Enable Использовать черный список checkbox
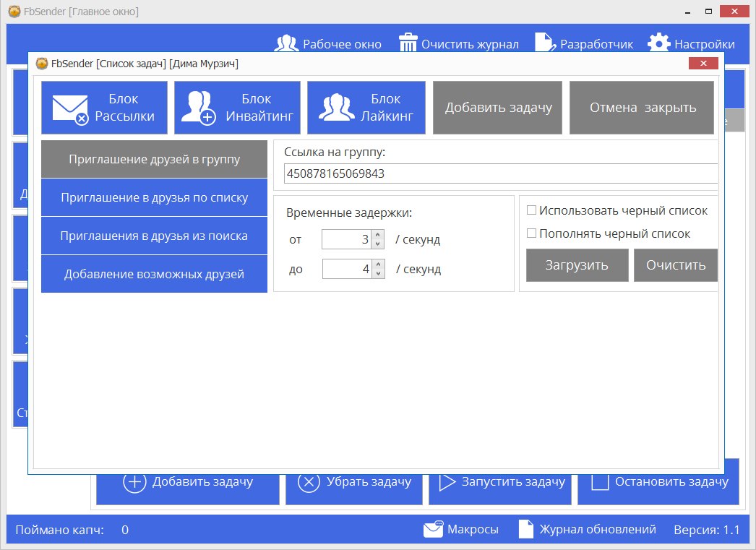 [x=531, y=211]
